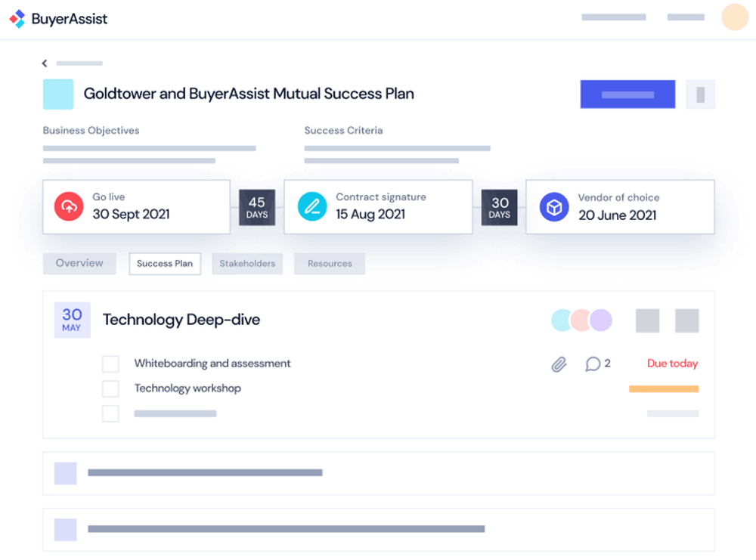Expand the first collapsed milestone row
The height and width of the screenshot is (560, 756).
379,473
